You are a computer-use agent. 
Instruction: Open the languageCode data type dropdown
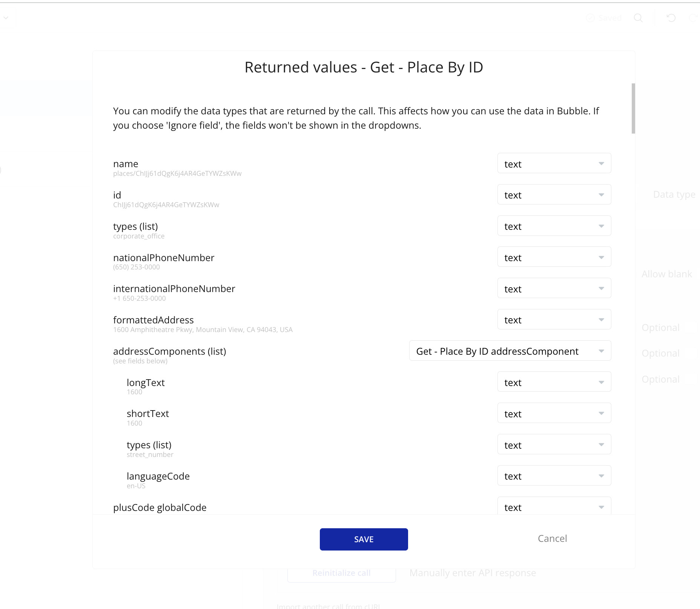(x=554, y=476)
